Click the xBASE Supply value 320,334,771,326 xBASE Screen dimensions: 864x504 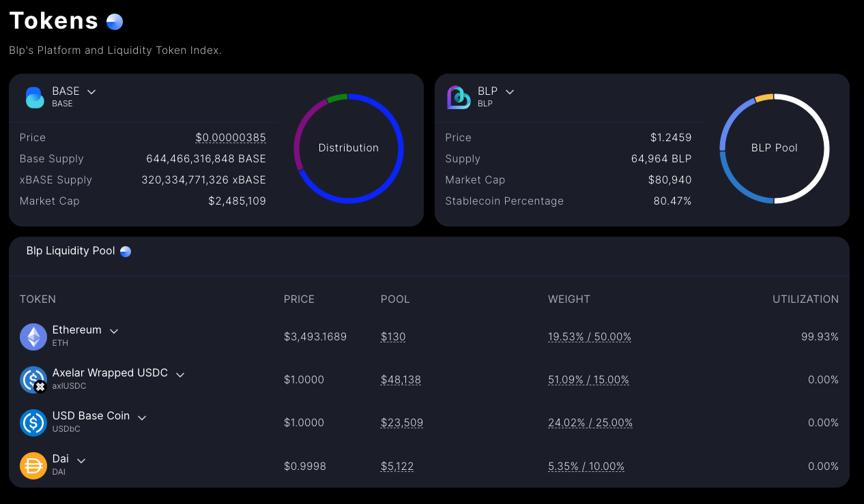pos(204,180)
